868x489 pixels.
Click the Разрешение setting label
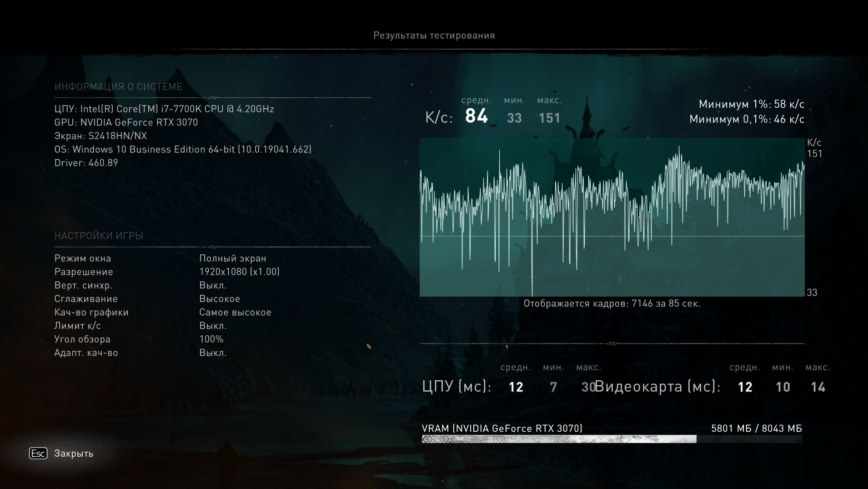click(84, 272)
